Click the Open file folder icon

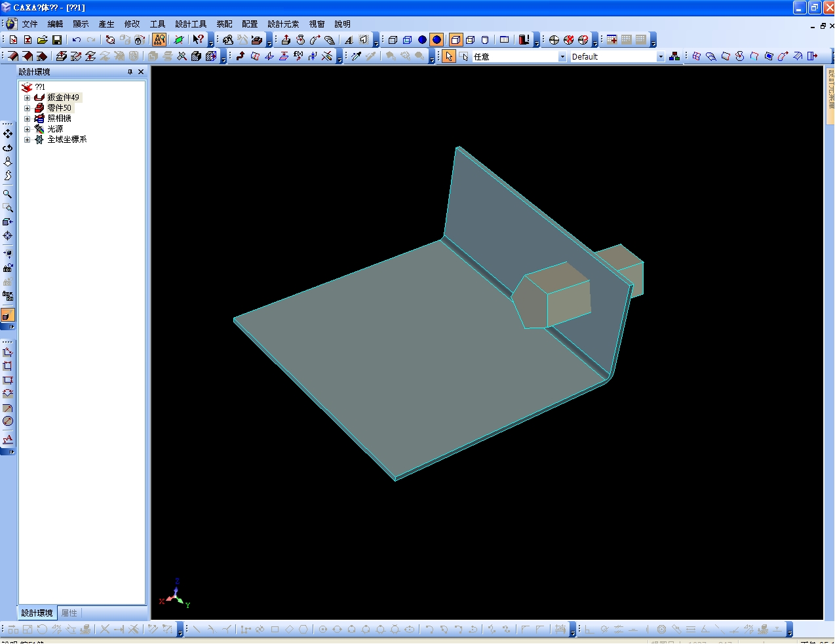43,40
